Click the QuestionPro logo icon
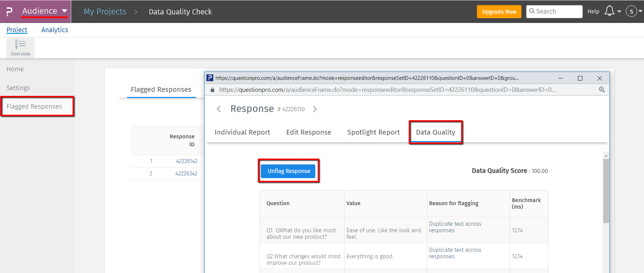This screenshot has height=273, width=644. point(9,12)
